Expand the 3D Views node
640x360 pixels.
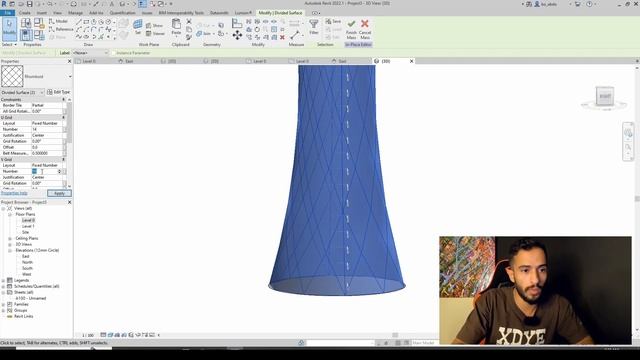[x=10, y=244]
